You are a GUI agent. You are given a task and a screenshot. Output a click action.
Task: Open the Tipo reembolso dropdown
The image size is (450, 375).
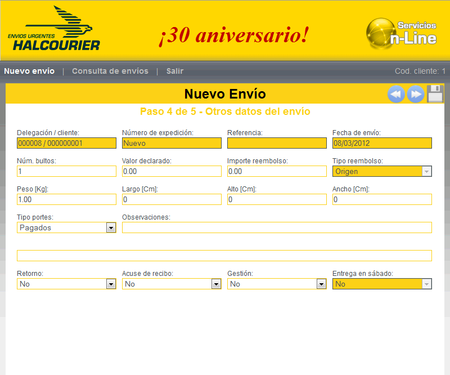click(x=382, y=171)
